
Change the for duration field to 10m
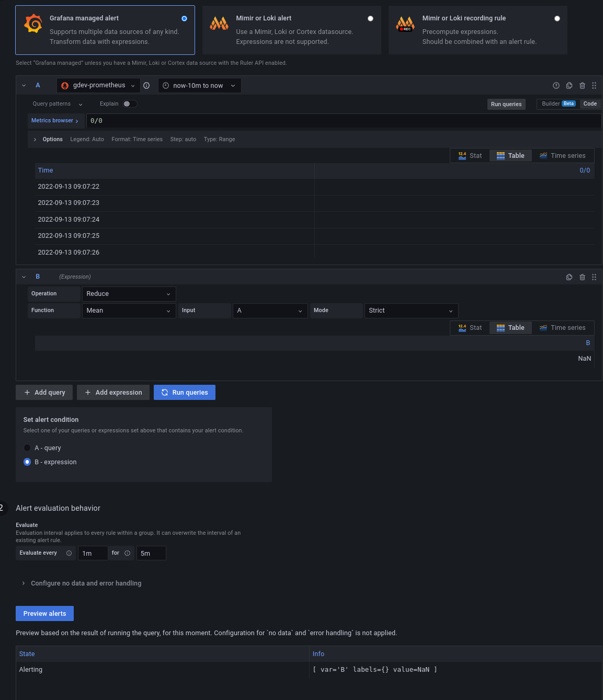(x=151, y=553)
